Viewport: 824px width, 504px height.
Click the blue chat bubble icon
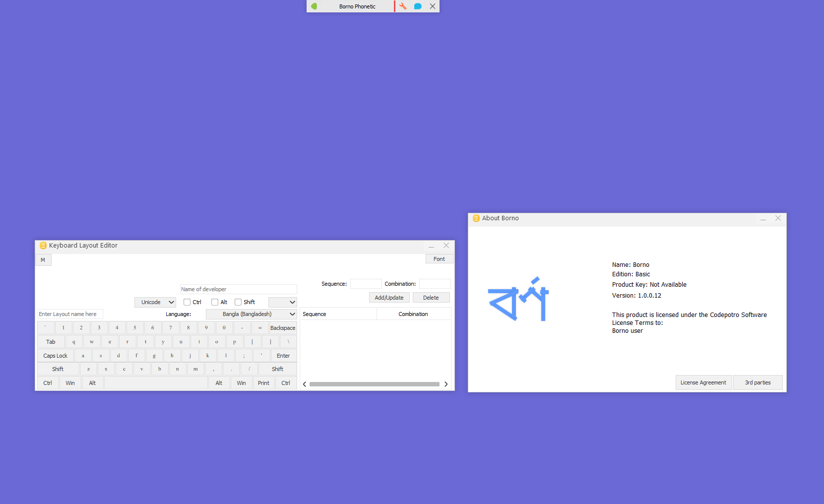click(418, 6)
